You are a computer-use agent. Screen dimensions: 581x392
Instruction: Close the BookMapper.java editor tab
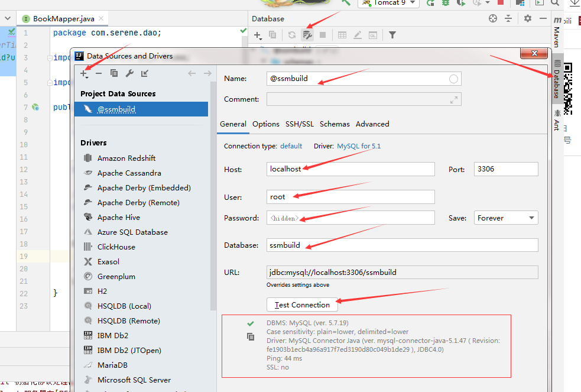101,18
